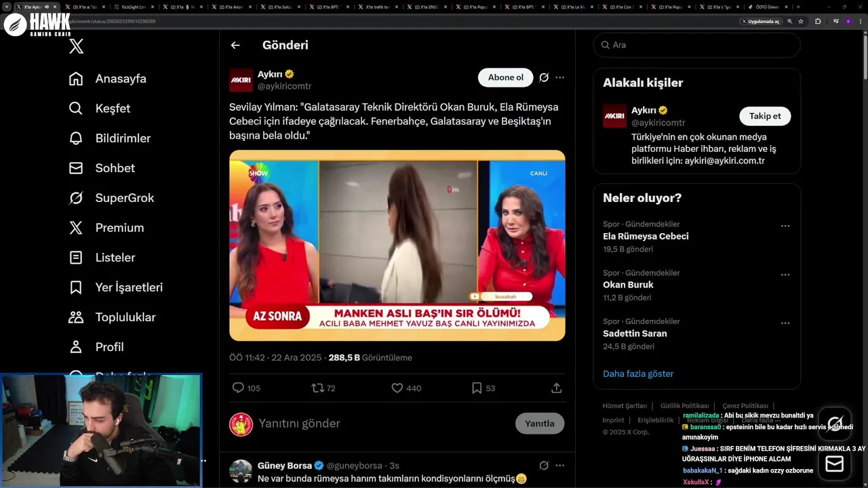Open the more menu on Güney Borsa's reply
Viewport: 868px width, 488px height.
click(559, 466)
